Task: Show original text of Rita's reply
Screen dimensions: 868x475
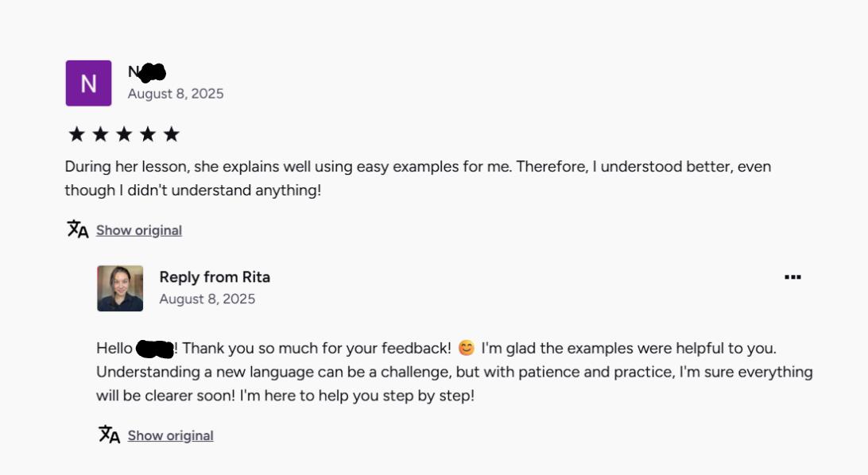Action: click(170, 435)
